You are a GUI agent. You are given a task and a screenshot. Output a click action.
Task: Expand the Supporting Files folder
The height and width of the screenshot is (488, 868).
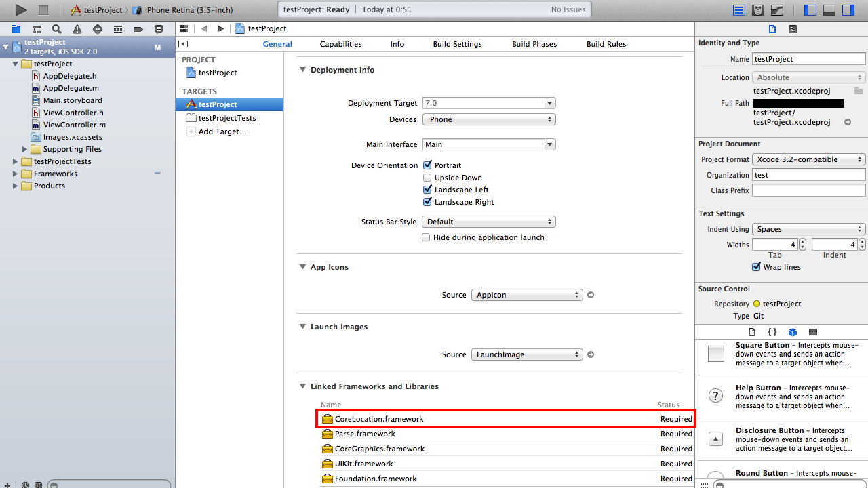pos(25,149)
